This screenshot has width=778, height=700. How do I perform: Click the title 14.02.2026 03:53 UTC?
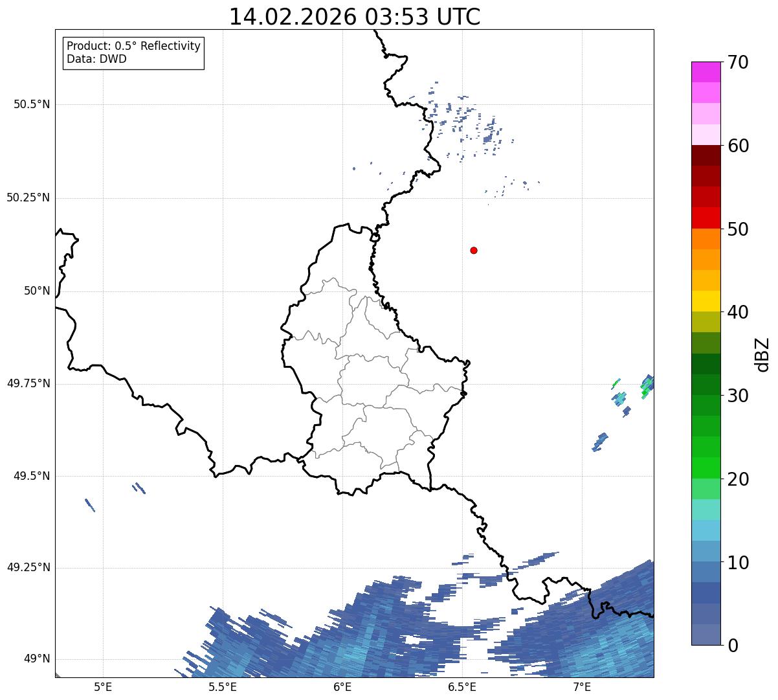click(x=355, y=17)
